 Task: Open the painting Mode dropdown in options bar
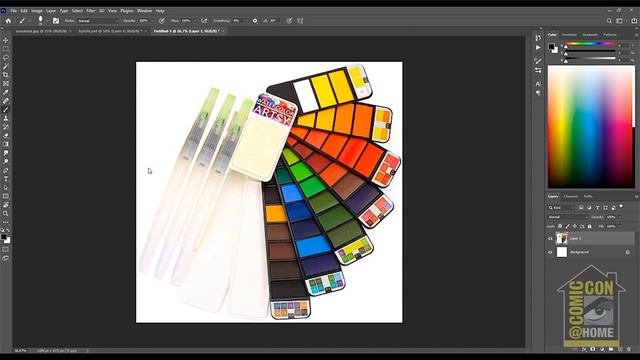pyautogui.click(x=98, y=21)
